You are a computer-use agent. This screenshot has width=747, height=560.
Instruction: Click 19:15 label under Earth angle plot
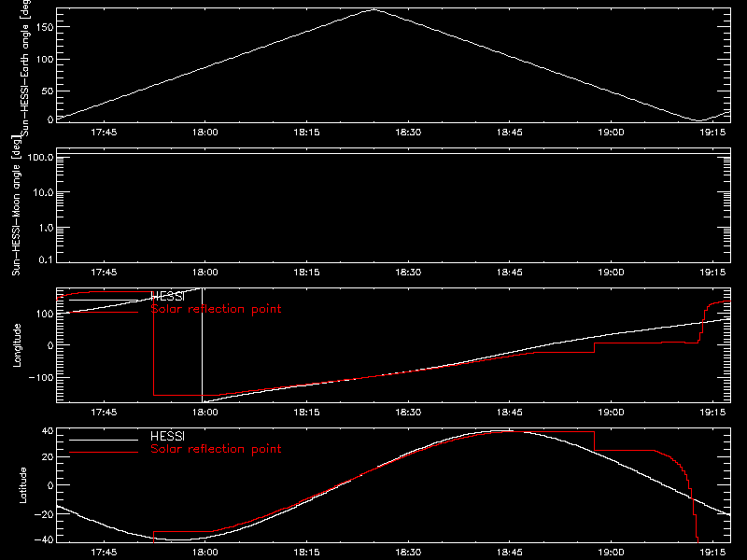pyautogui.click(x=712, y=132)
